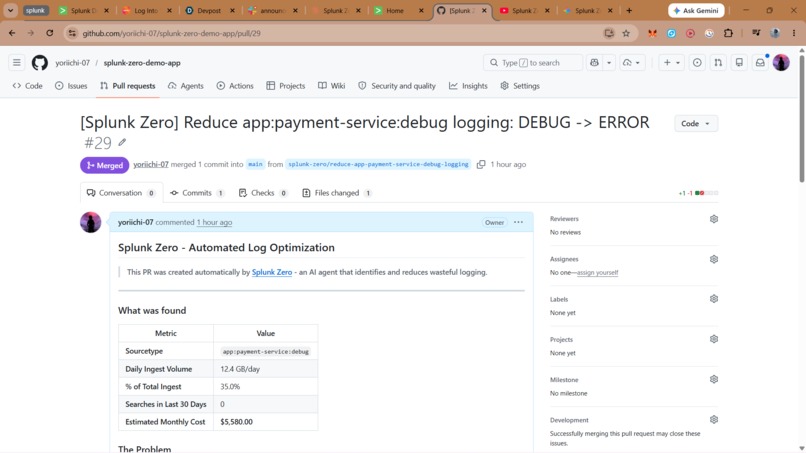This screenshot has width=806, height=453.
Task: Switch to the Log Into browser tab
Action: (x=145, y=10)
